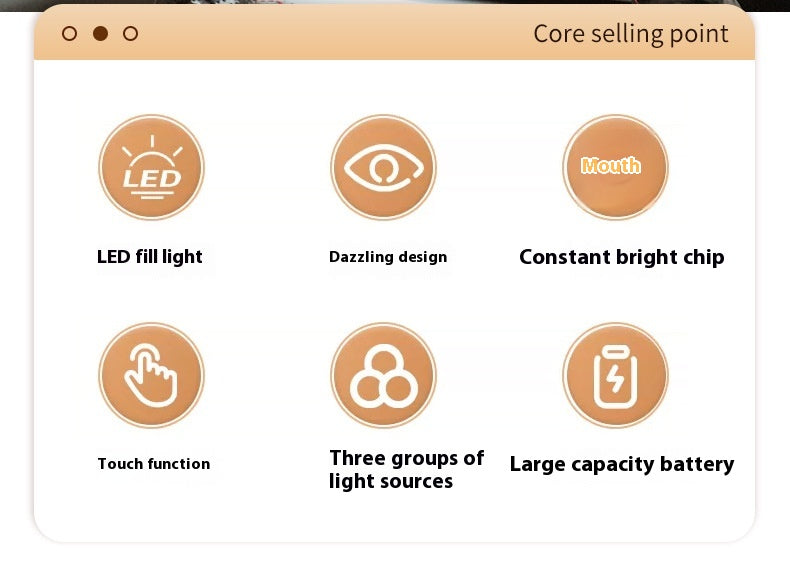This screenshot has height=569, width=790.
Task: Select the third hollow dot indicator
Action: pos(130,34)
